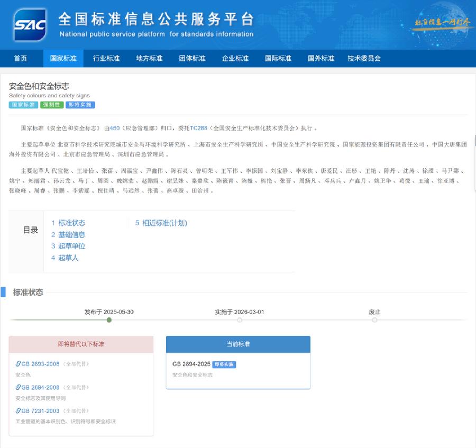Click the 即将实施 badge next to GB 2894-2025
476x448 pixels.
click(x=224, y=364)
